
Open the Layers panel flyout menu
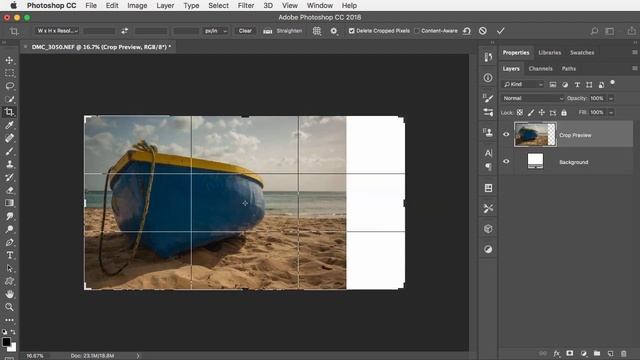pos(635,68)
